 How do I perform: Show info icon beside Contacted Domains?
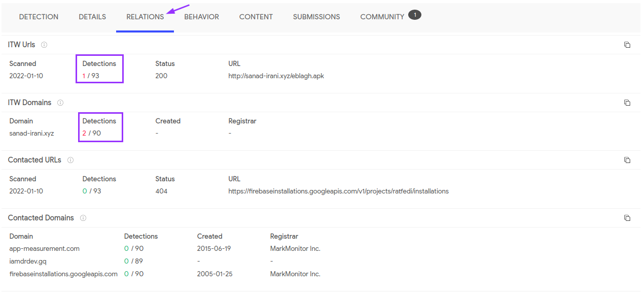[83, 218]
